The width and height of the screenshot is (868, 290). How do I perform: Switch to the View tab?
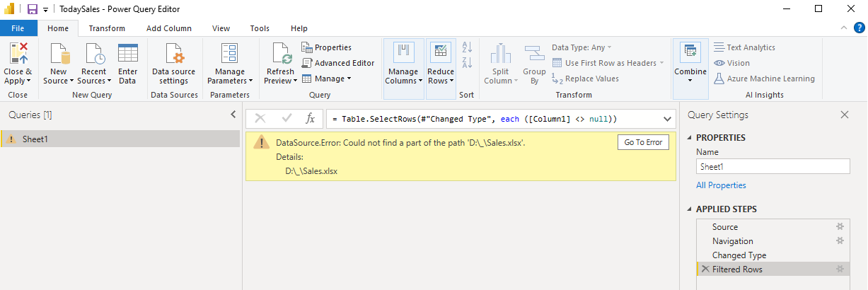point(221,28)
